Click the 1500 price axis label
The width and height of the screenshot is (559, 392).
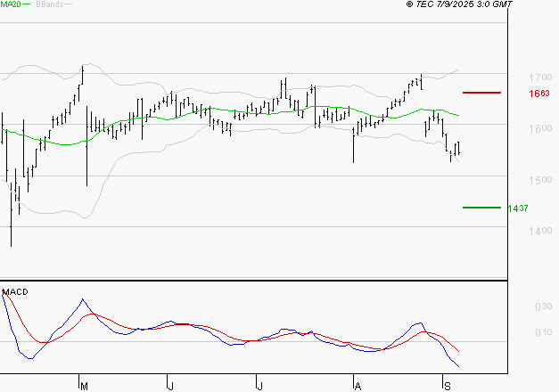(540, 180)
